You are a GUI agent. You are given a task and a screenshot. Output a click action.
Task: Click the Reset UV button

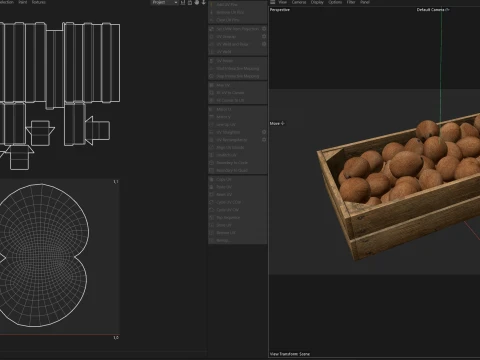(x=237, y=195)
